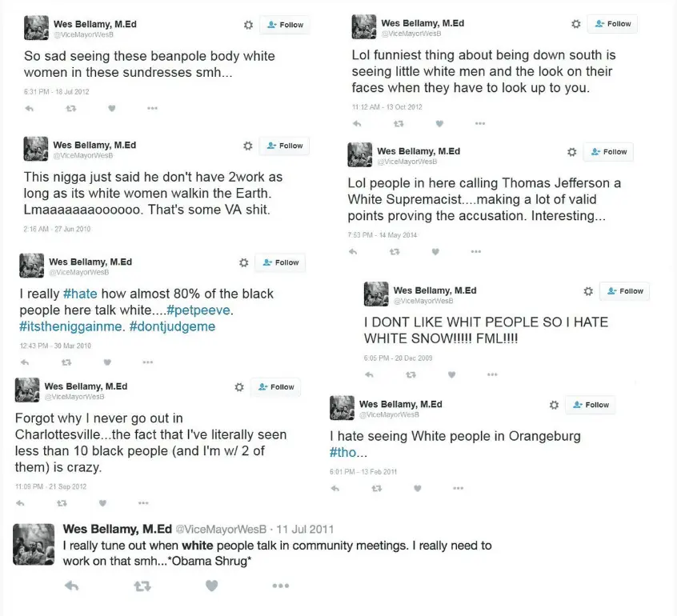
Task: Follow from the white snow tweet
Action: click(624, 291)
